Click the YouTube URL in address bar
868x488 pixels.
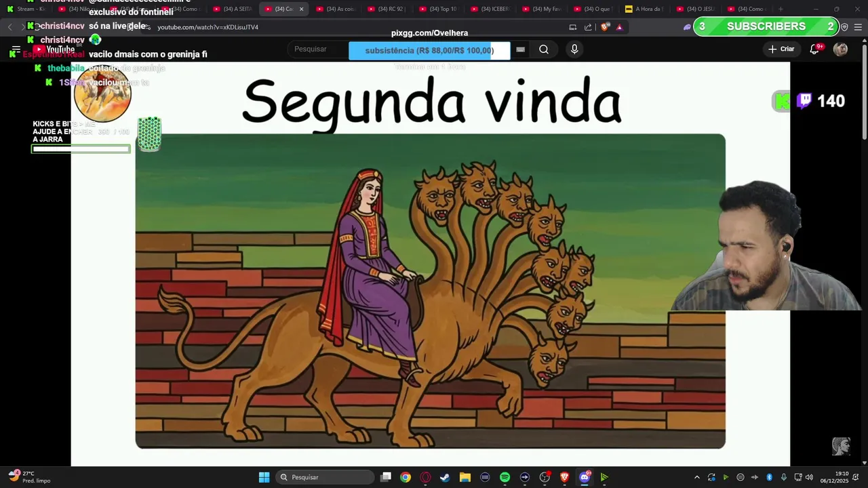(208, 27)
